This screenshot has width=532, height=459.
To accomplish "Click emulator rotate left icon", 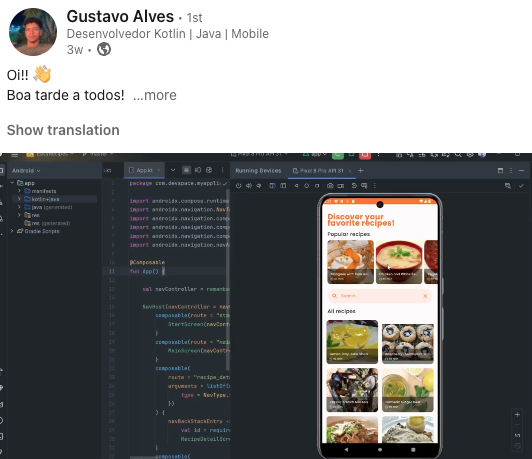I will (272, 186).
